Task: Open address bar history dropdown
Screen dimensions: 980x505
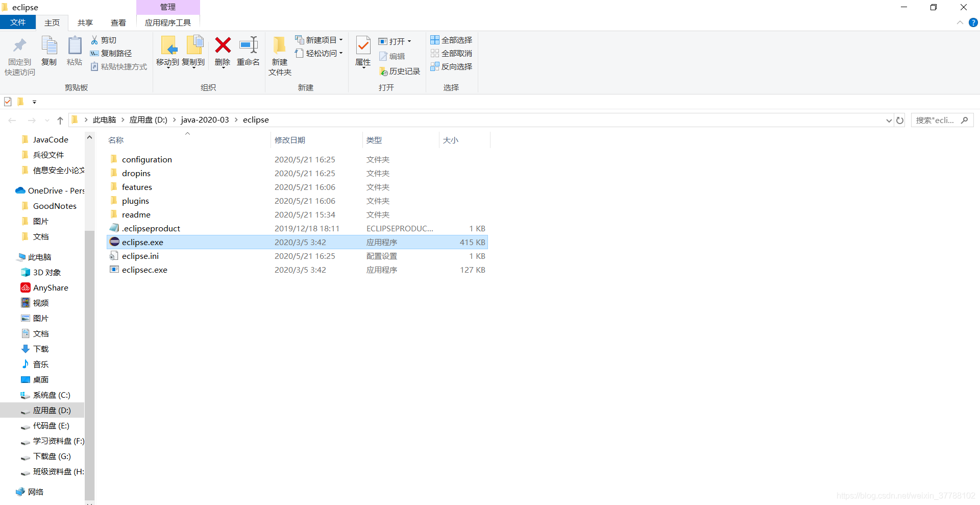Action: coord(889,121)
